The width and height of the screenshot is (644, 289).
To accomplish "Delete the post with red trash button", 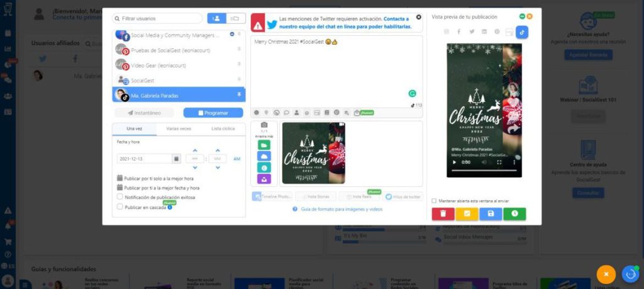I will click(443, 214).
